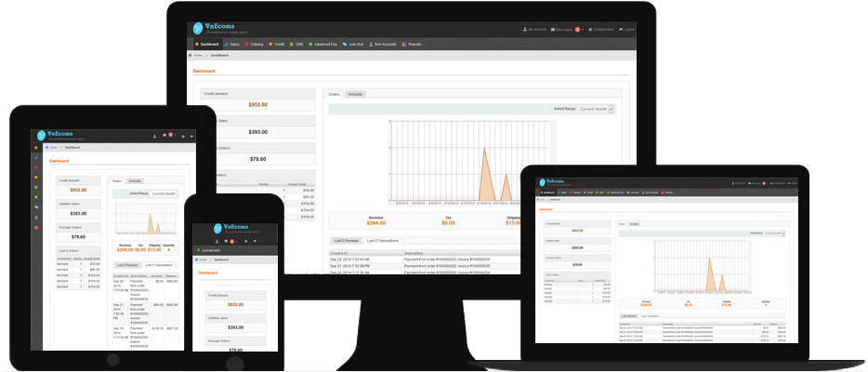This screenshot has width=868, height=372.
Task: Click Sales chart icon in tablet sidebar
Action: point(36,157)
